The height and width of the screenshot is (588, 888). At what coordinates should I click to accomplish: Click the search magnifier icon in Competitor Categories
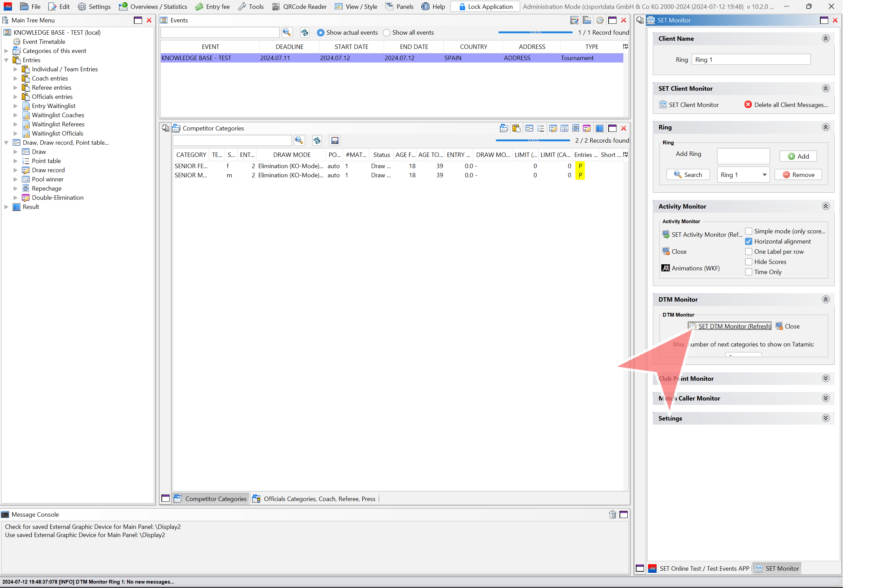click(299, 140)
